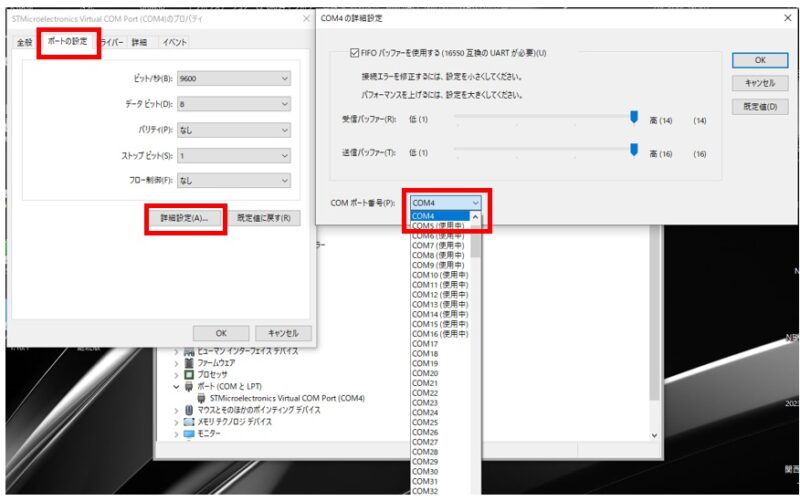Select STMicroelectronics Virtual COM Port (COM4) tree item
The image size is (800, 501).
click(287, 398)
